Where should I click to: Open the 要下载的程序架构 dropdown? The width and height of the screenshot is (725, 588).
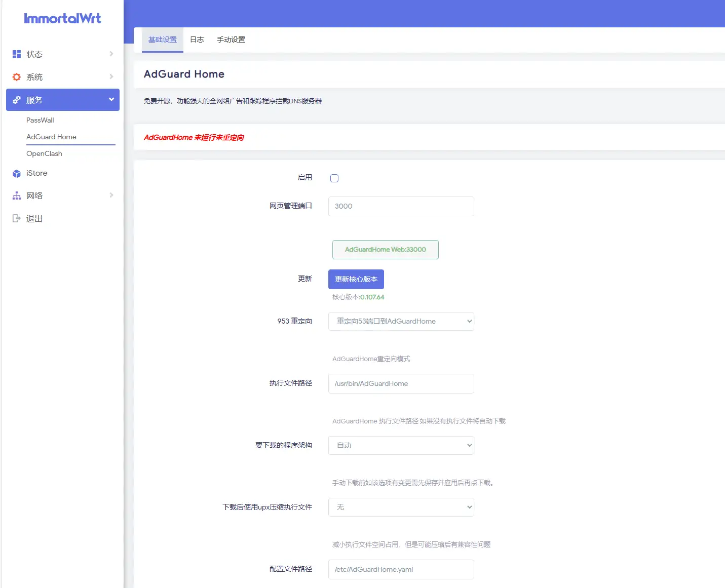(x=401, y=445)
